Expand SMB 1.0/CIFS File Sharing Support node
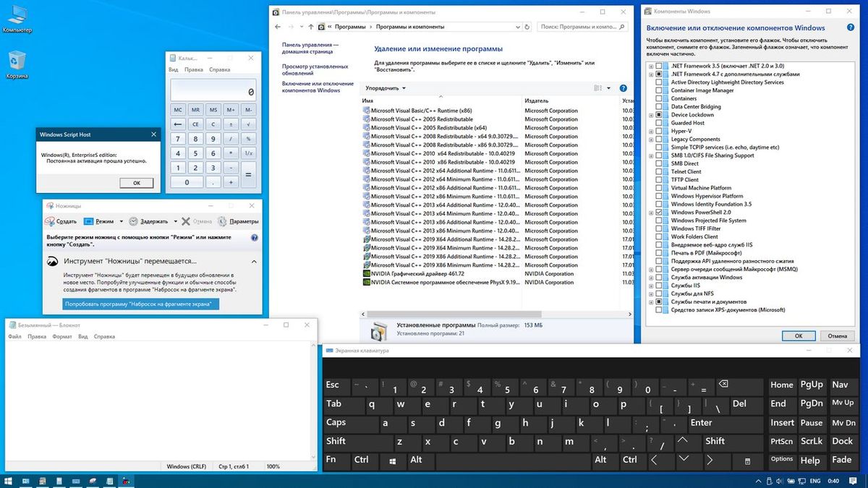868x488 pixels. coord(651,155)
